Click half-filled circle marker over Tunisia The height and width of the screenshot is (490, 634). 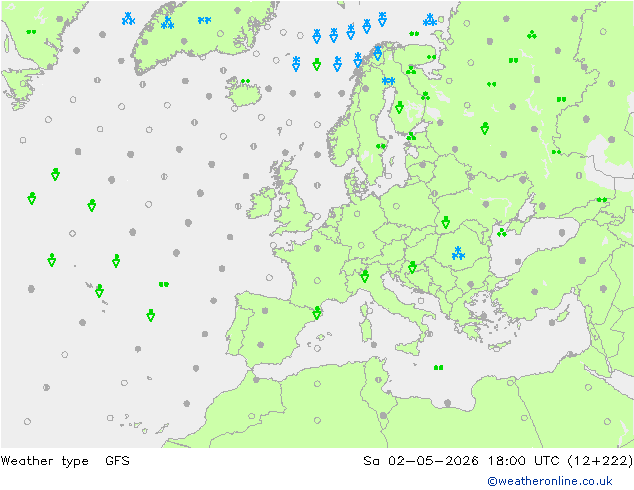(378, 380)
